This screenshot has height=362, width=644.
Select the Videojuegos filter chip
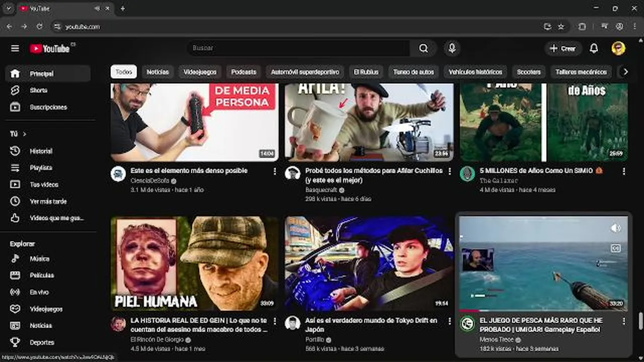(200, 72)
